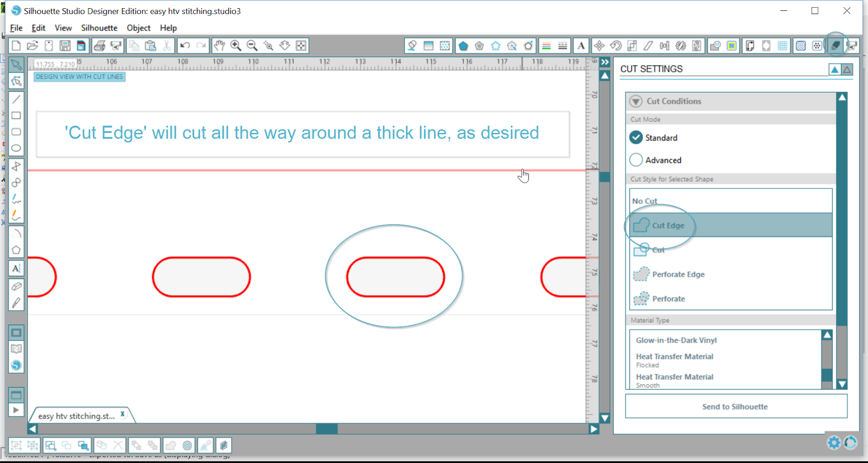Choose the Cut Edge style

(x=731, y=225)
